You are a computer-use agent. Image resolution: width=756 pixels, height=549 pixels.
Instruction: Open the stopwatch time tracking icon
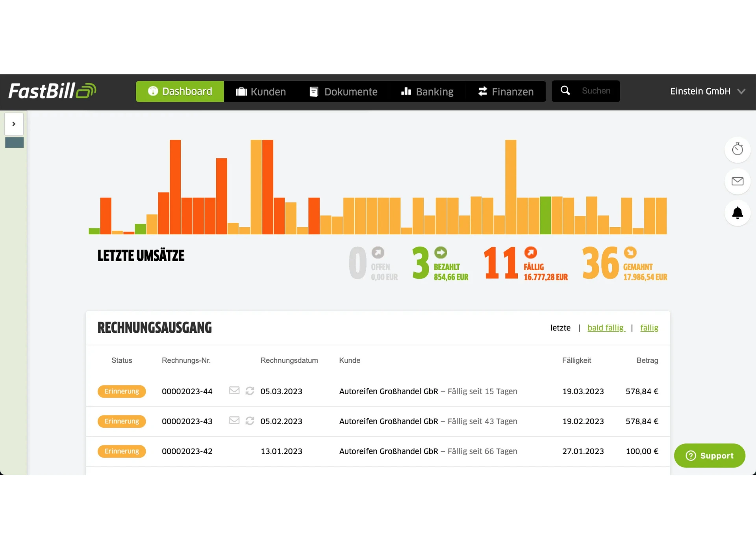click(737, 149)
